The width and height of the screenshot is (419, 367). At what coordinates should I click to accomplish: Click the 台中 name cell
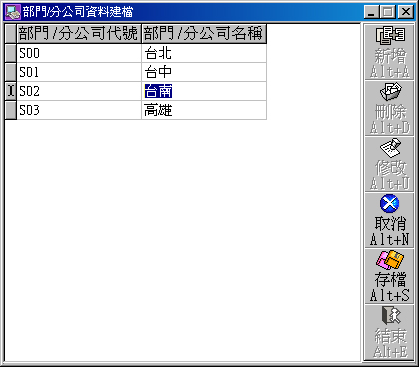click(x=204, y=72)
